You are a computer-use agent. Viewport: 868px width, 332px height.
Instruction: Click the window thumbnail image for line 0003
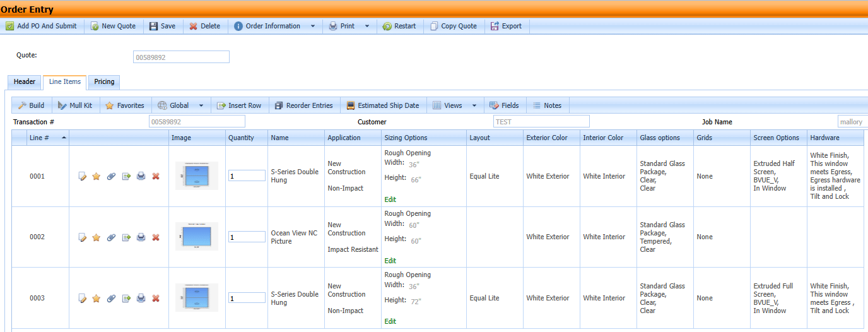tap(197, 298)
